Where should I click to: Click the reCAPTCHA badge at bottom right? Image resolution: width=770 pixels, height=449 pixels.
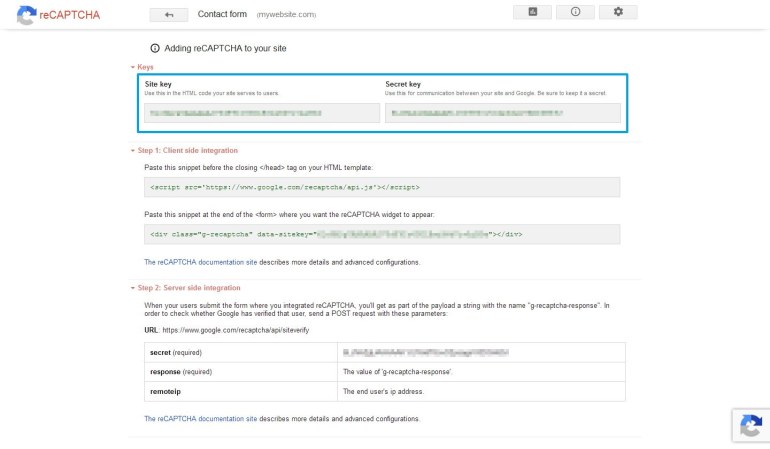pos(751,425)
